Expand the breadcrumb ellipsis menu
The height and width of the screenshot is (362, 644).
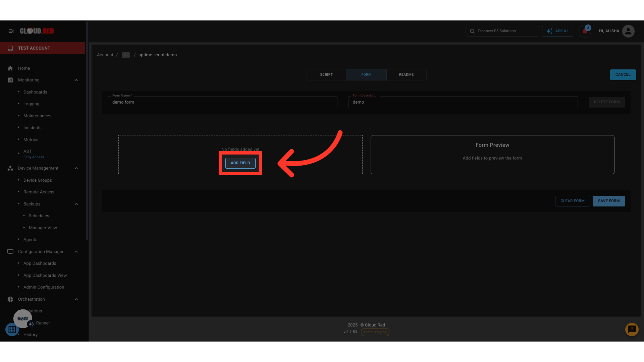pos(126,55)
